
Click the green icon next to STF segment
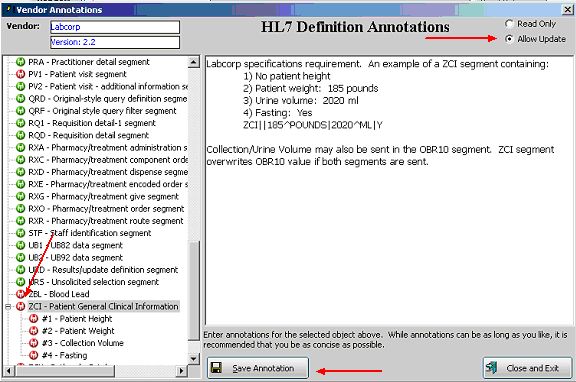pos(21,233)
